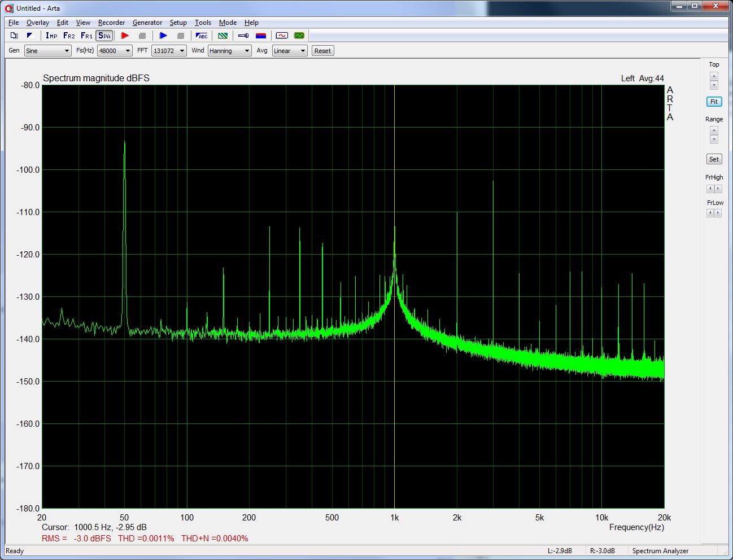This screenshot has height=560, width=733.
Task: Increase the Top value with up arrow
Action: coord(714,77)
